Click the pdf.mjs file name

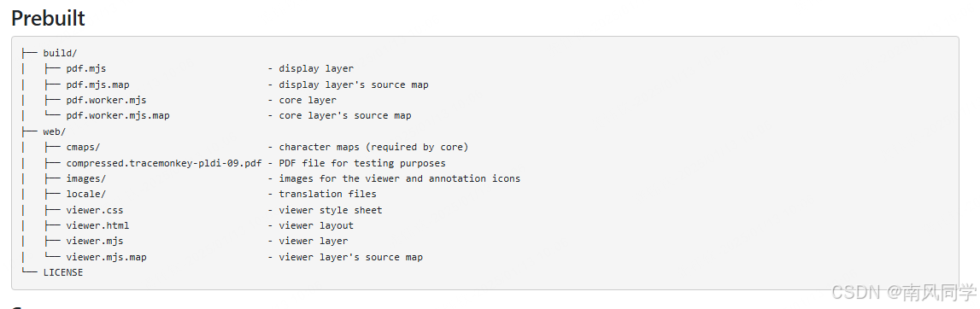pos(86,68)
